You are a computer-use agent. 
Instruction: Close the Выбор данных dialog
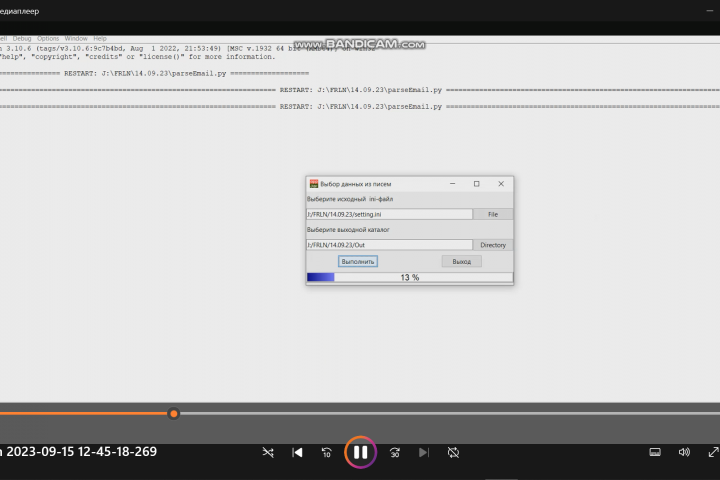point(501,184)
